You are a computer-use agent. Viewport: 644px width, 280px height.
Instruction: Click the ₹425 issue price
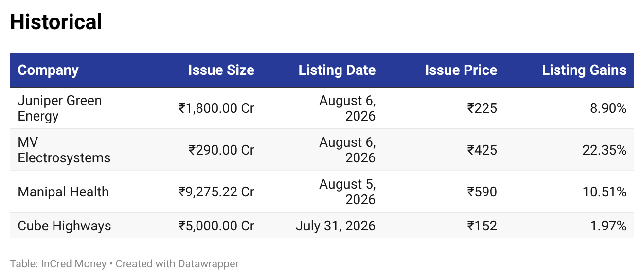click(x=482, y=150)
